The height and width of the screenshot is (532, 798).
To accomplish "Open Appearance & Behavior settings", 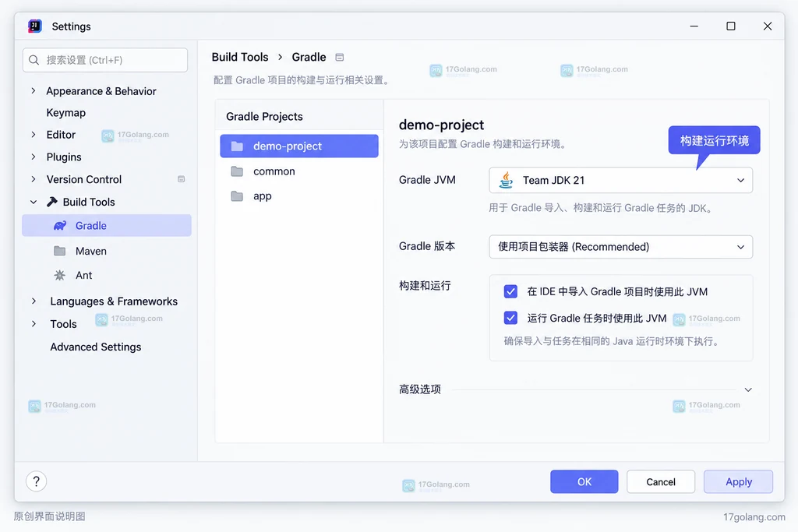I will point(101,91).
